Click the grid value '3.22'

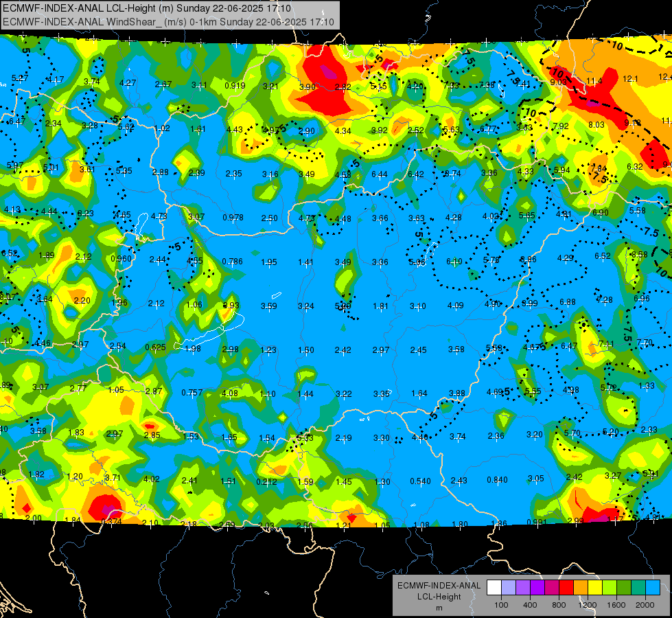point(344,394)
